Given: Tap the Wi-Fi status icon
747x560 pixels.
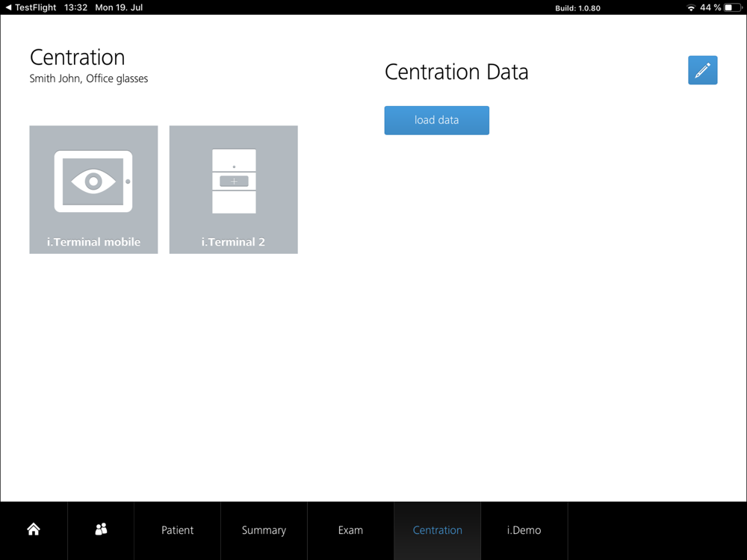Looking at the screenshot, I should tap(691, 7).
